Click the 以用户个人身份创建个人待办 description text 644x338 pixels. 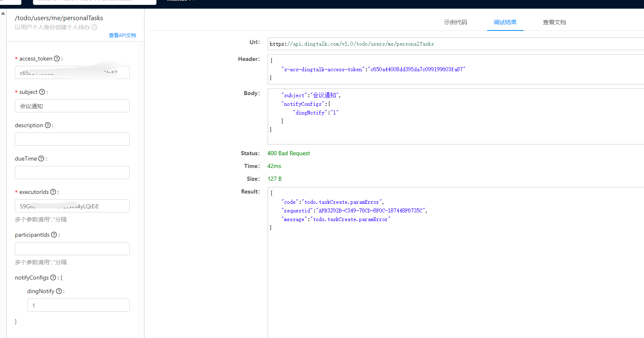52,27
